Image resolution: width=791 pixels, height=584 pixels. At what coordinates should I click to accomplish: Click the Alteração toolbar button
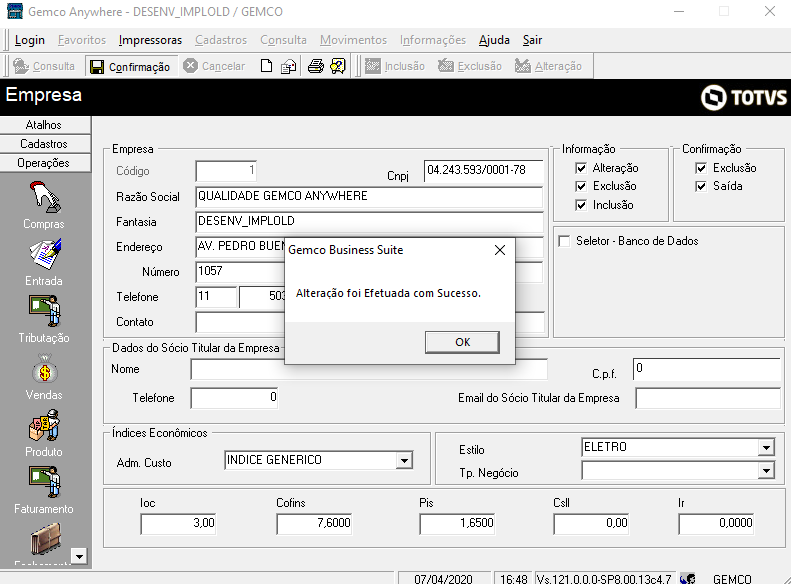(548, 66)
